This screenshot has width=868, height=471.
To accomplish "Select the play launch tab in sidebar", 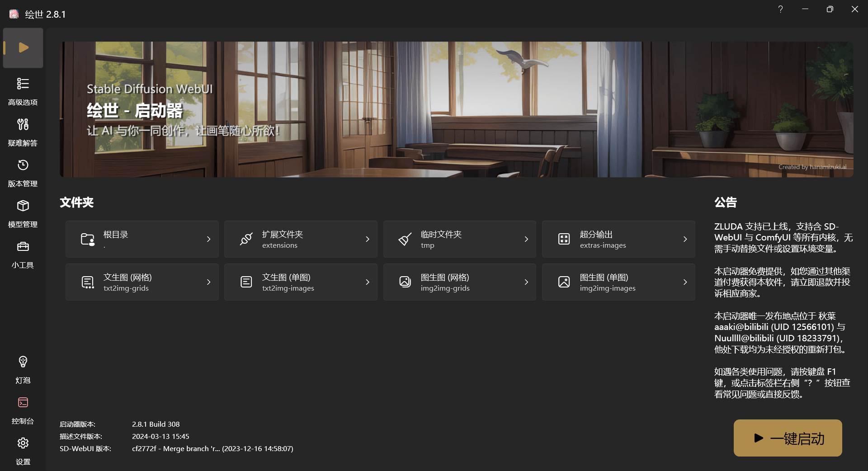I will tap(23, 48).
